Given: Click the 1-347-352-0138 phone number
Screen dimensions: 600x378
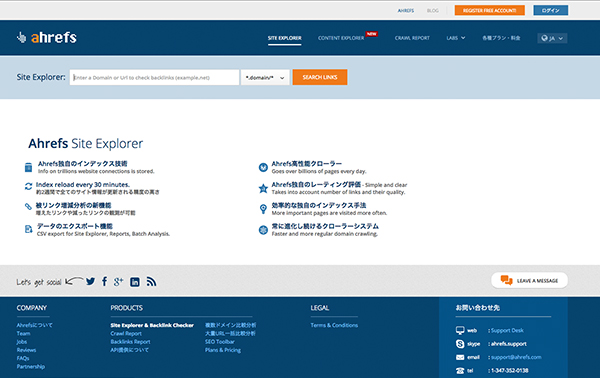Looking at the screenshot, I should (509, 370).
